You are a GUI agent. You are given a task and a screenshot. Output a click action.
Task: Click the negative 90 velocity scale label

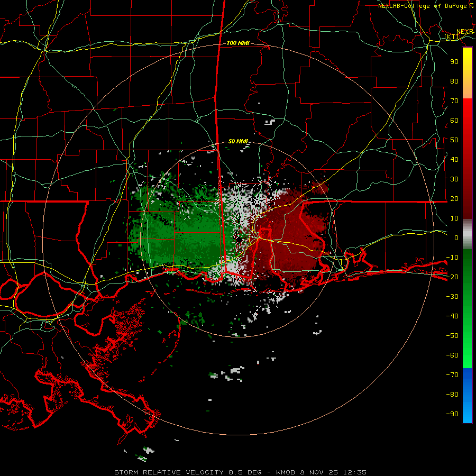coord(452,414)
